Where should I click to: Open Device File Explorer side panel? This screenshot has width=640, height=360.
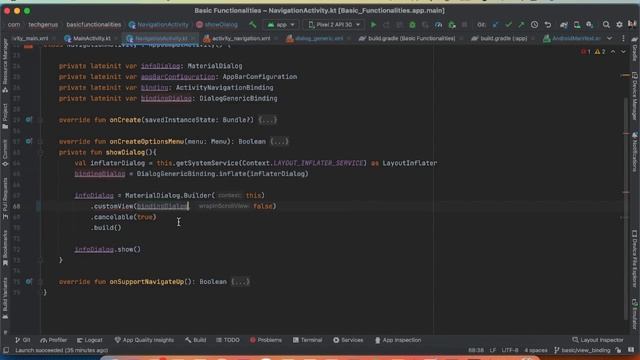coord(635,259)
